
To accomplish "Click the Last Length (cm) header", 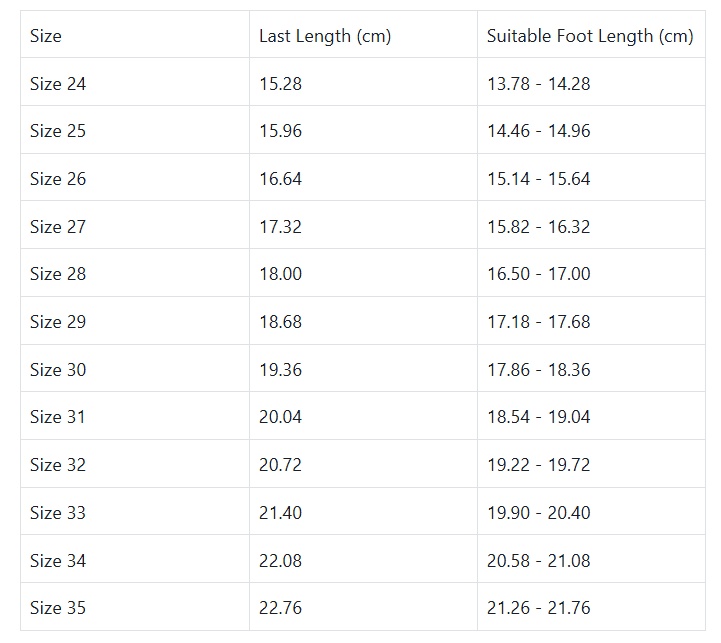I will (x=325, y=36).
